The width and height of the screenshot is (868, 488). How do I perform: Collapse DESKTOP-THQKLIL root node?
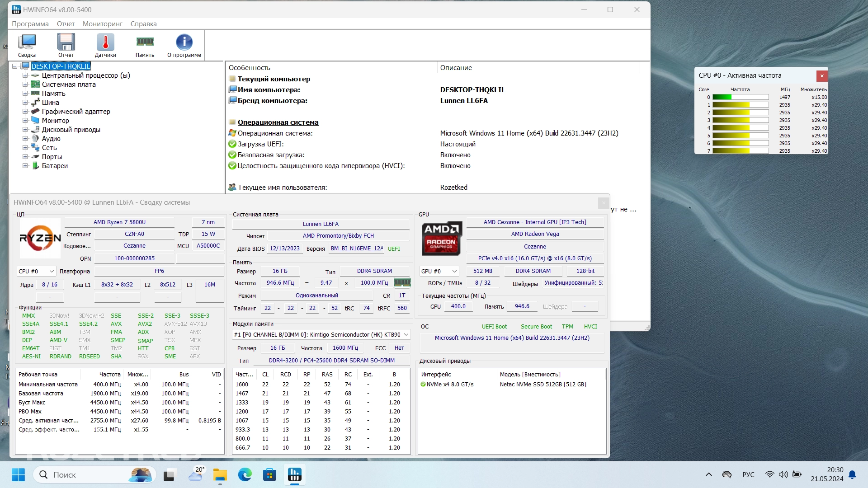pyautogui.click(x=14, y=66)
